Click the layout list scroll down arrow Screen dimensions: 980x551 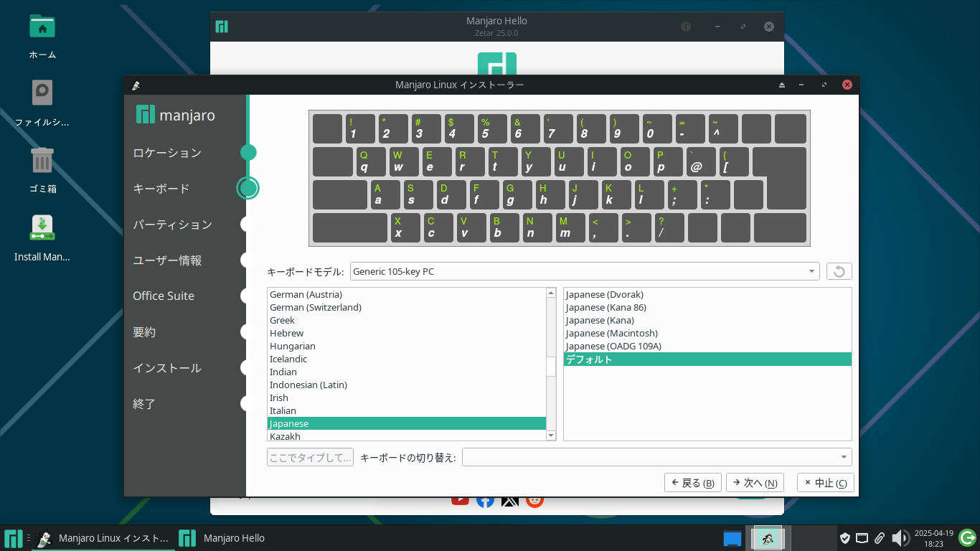click(551, 435)
